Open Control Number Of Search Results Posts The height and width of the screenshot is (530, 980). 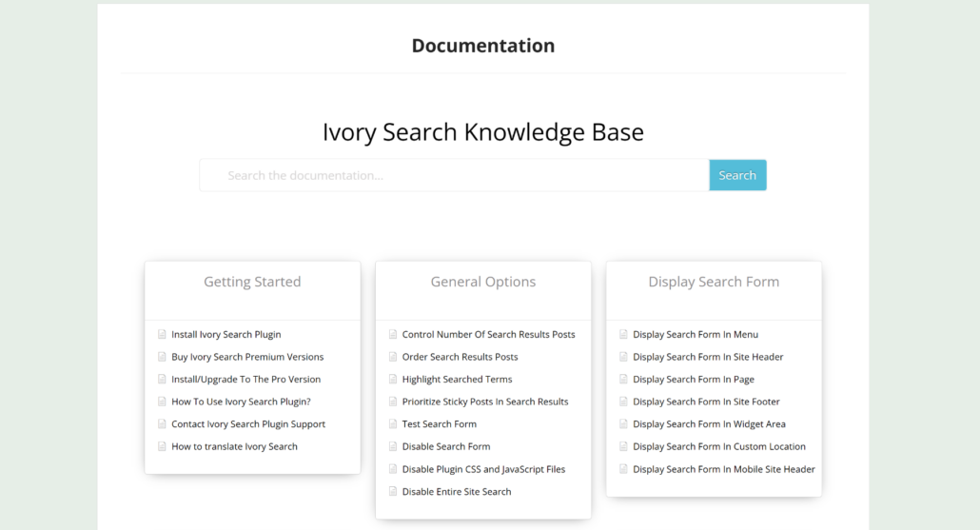pyautogui.click(x=489, y=334)
